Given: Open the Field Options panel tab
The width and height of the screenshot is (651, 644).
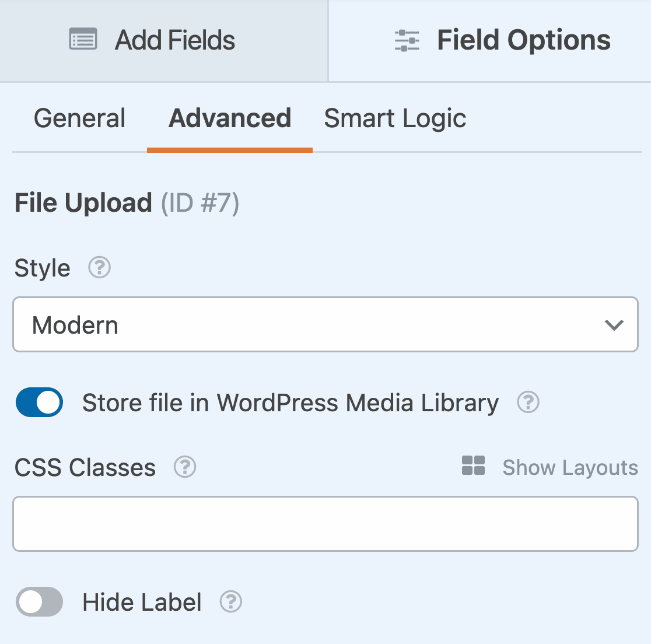Looking at the screenshot, I should tap(490, 40).
